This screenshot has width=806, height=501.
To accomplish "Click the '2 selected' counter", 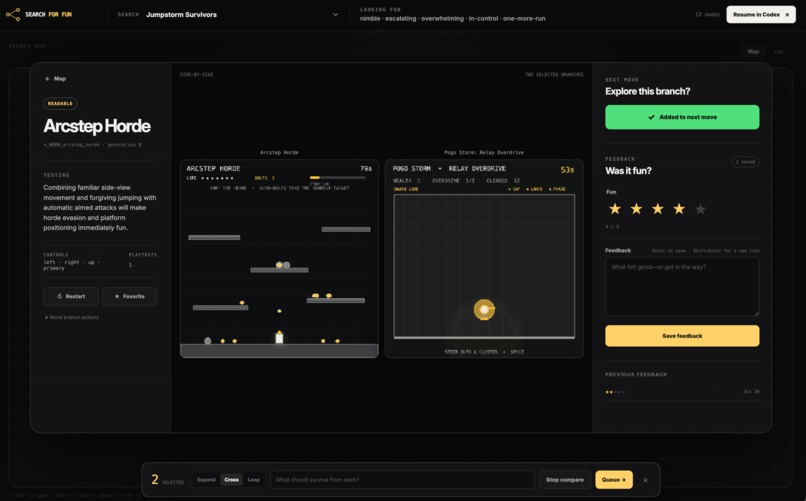I will pos(167,480).
